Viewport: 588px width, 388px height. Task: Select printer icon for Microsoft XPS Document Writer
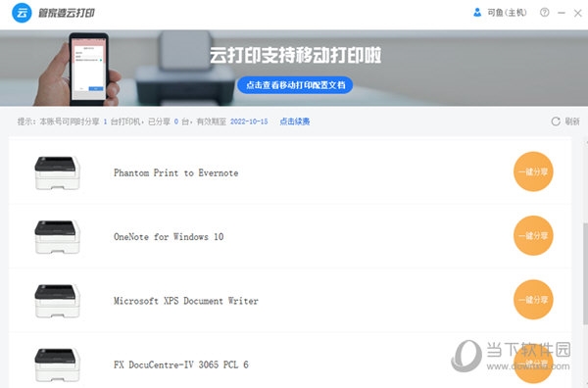pos(57,301)
